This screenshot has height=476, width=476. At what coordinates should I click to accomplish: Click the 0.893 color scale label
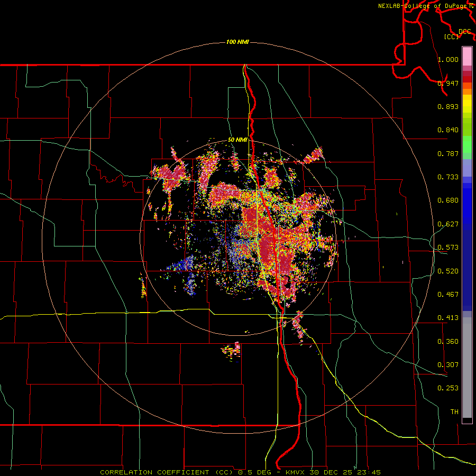coord(448,106)
